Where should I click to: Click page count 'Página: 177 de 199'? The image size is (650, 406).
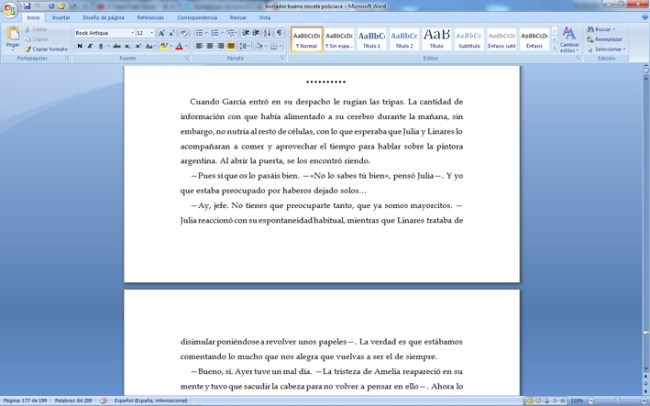pos(25,401)
